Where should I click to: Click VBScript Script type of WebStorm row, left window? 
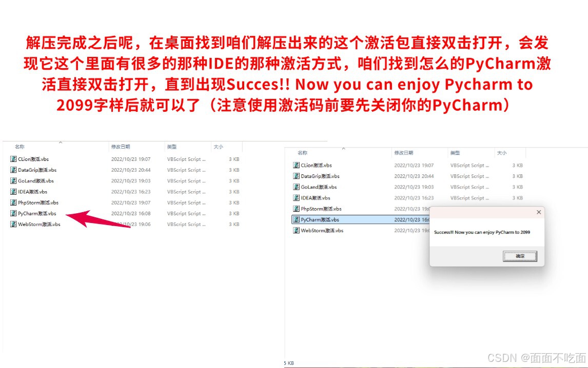(x=186, y=224)
